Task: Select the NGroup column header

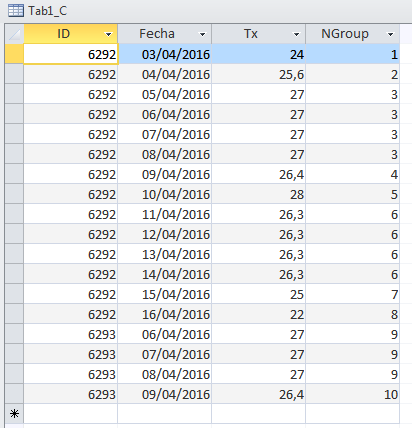Action: (x=353, y=34)
